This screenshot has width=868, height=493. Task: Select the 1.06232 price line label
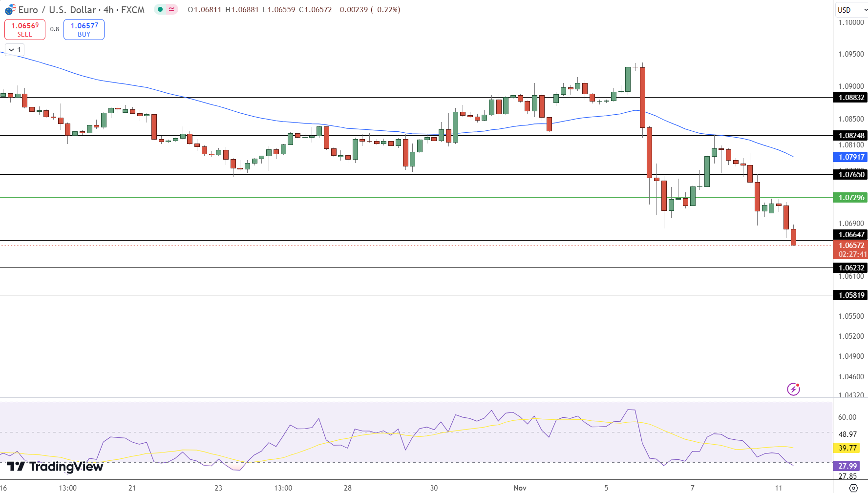851,268
